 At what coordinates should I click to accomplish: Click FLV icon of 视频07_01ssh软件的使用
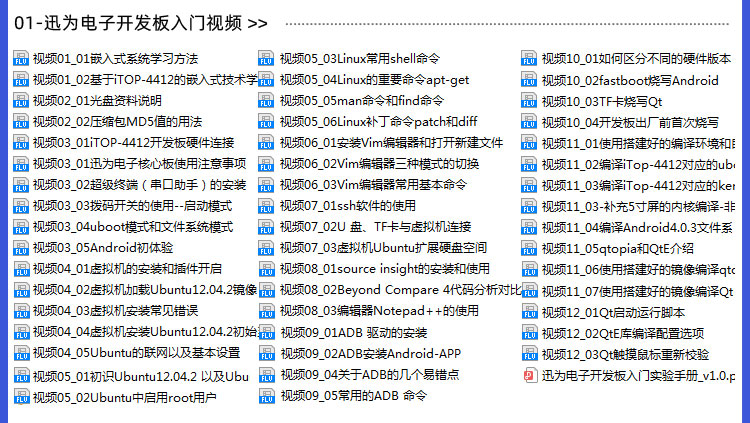coord(266,206)
